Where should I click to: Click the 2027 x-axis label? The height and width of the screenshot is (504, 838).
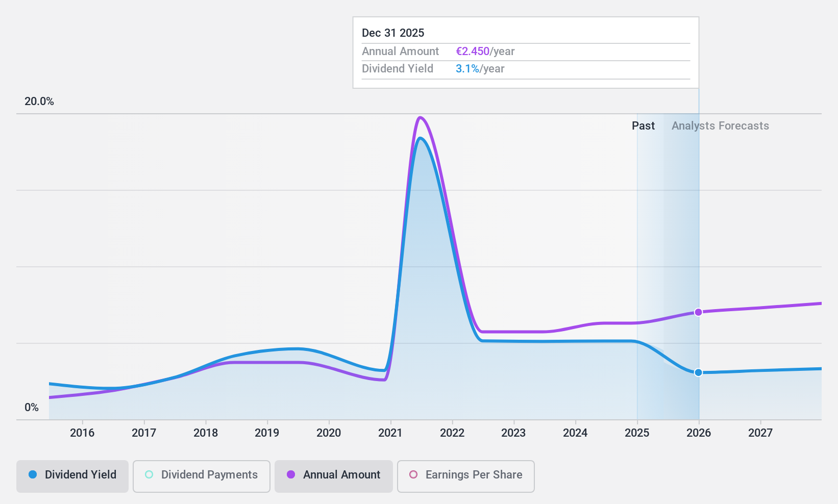tap(760, 433)
